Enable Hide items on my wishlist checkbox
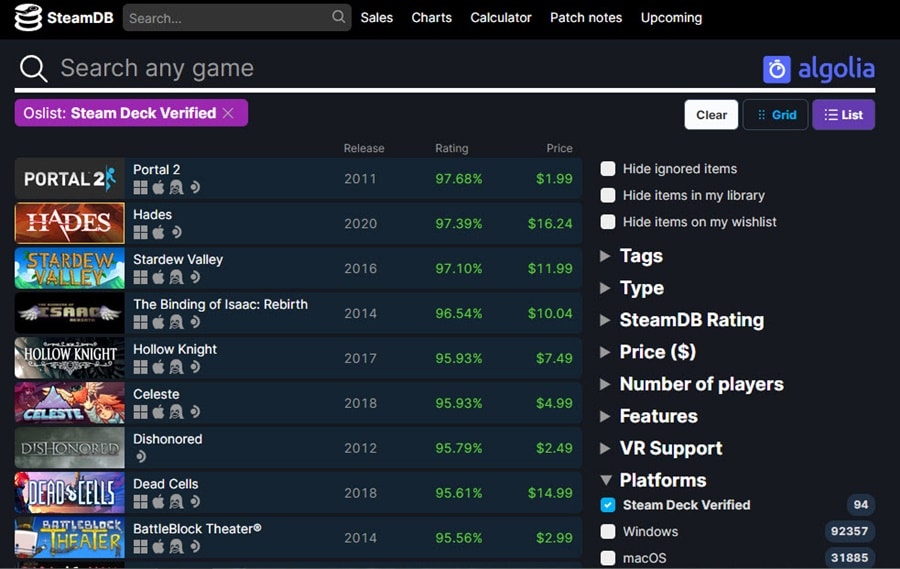Screen dimensions: 900x569 point(608,222)
